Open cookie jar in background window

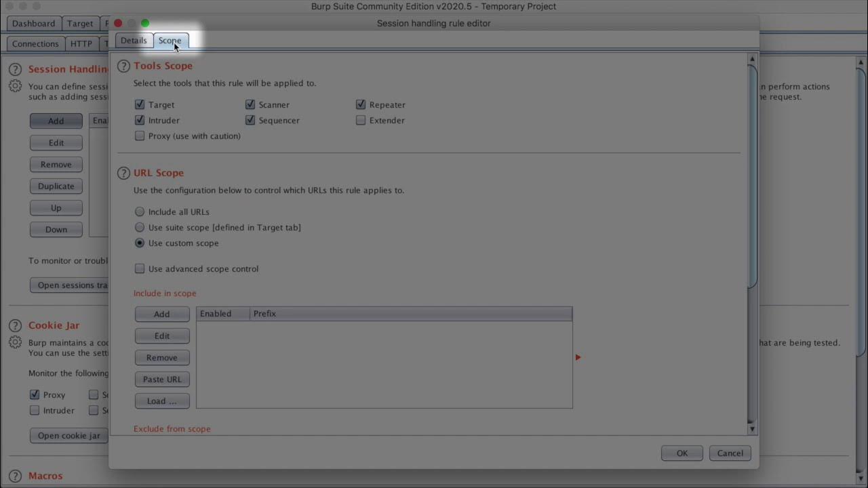tap(69, 436)
